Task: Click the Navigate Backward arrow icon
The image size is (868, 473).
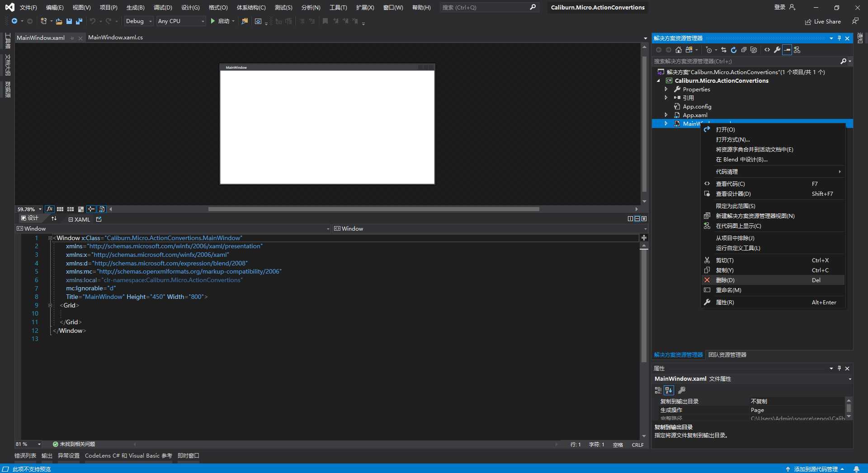Action: pos(14,21)
